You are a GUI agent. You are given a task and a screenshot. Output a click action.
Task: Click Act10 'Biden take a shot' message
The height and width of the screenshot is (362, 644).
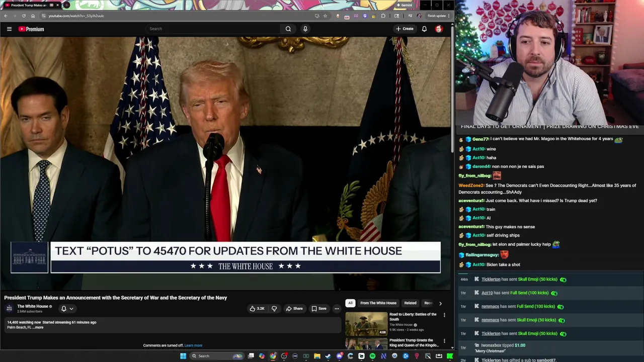tap(490, 264)
